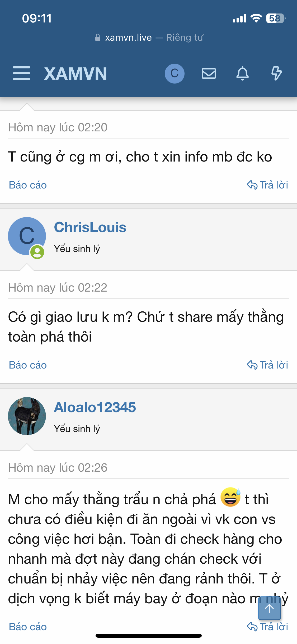Open the 02:22 post timestamp link
This screenshot has width=297, height=644.
pyautogui.click(x=58, y=288)
